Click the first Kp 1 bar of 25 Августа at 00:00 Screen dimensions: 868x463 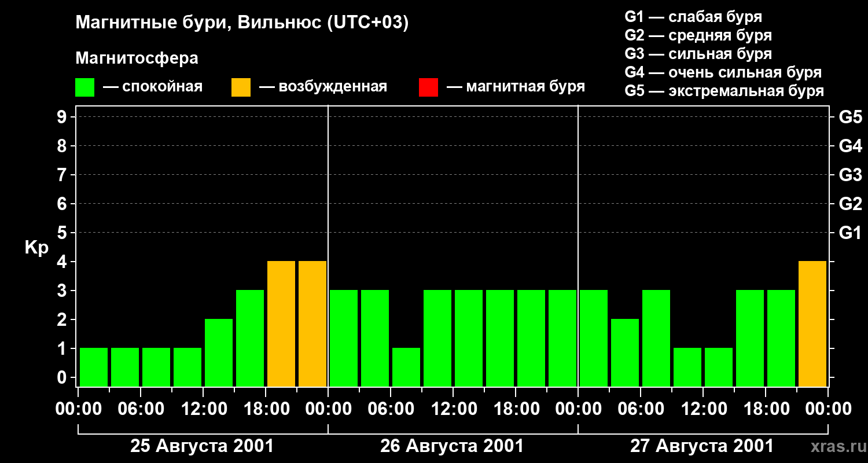(94, 367)
